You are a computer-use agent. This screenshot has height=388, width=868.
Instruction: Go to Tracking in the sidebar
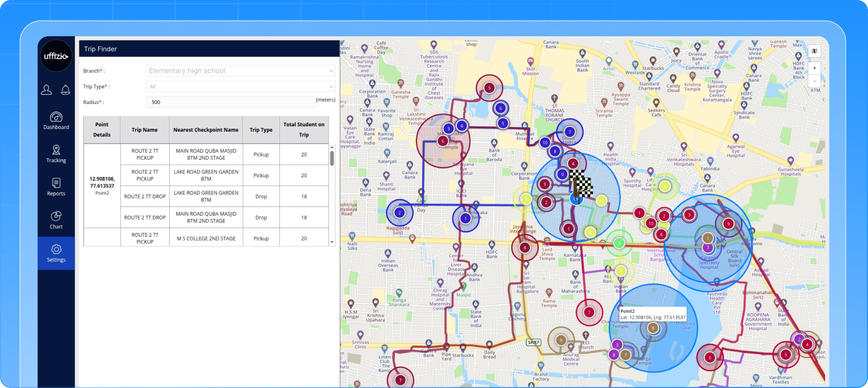pyautogui.click(x=56, y=154)
